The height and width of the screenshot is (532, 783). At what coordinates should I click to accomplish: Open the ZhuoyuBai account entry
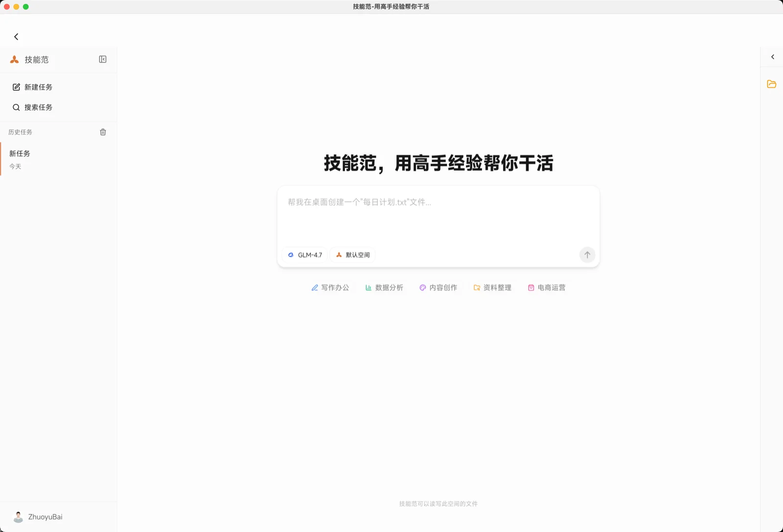[45, 517]
